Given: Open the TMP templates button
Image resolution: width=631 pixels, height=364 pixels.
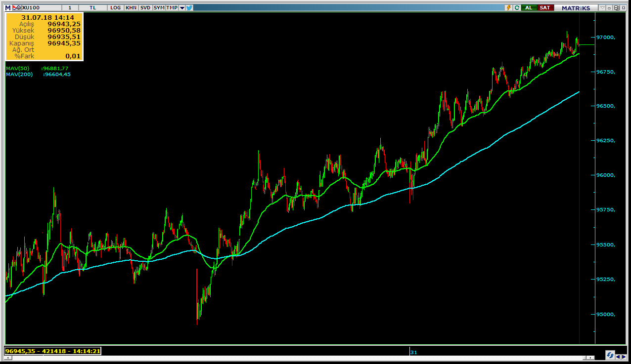Looking at the screenshot, I should [172, 7].
